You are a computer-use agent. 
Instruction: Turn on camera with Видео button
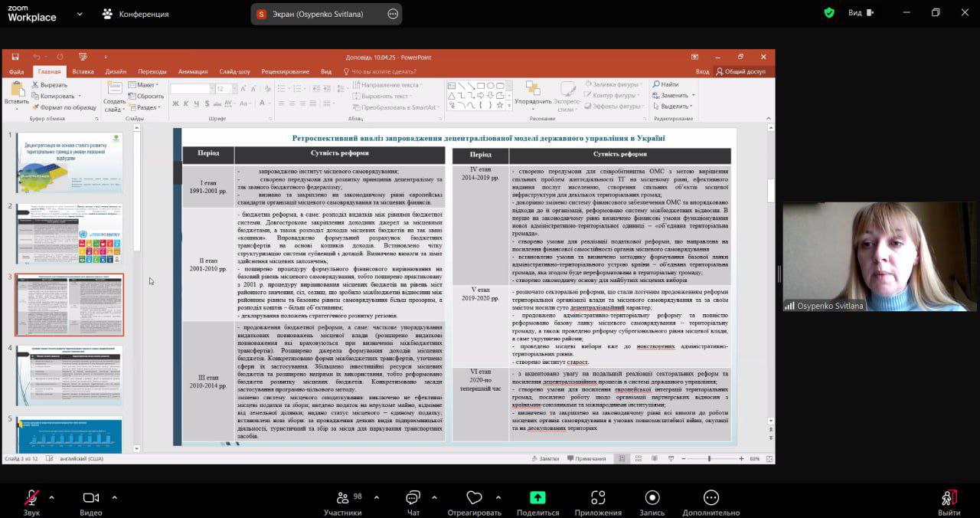pyautogui.click(x=91, y=498)
